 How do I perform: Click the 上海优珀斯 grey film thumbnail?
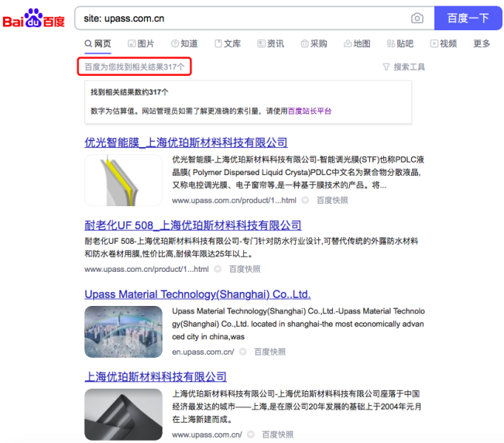123,414
